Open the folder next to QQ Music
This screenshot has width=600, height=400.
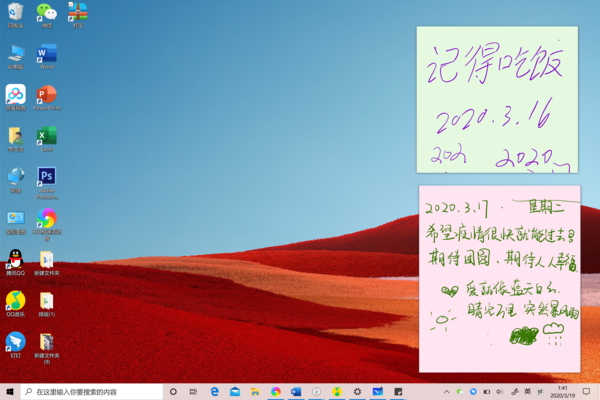coord(47,304)
